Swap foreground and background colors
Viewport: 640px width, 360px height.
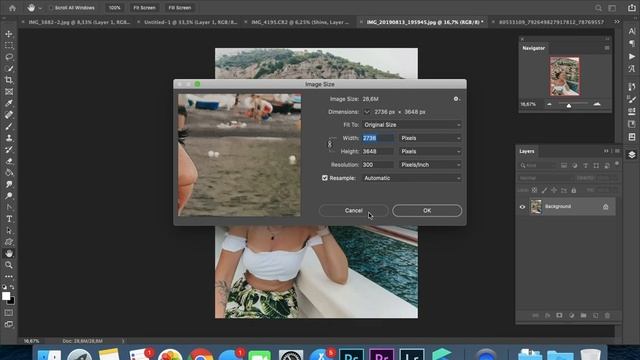(x=12, y=287)
